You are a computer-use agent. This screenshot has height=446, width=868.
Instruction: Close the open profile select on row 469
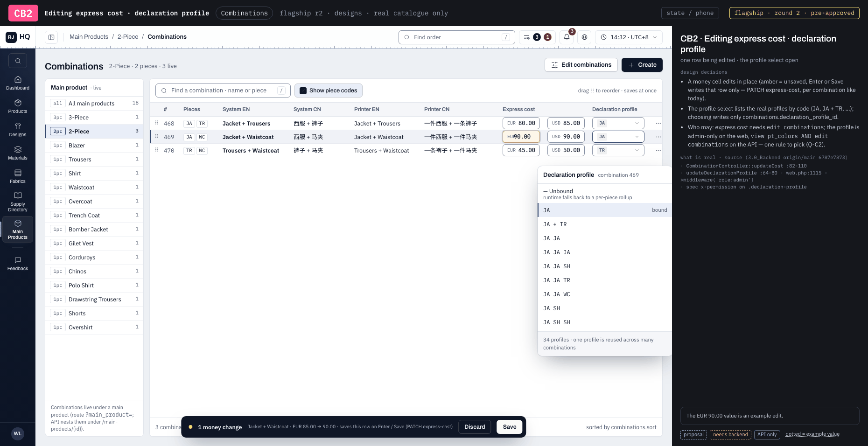[618, 137]
